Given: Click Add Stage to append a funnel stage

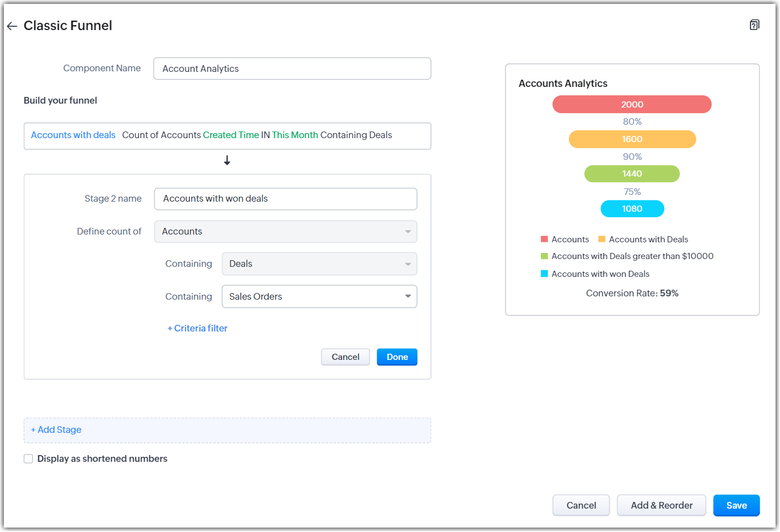Looking at the screenshot, I should click(56, 430).
